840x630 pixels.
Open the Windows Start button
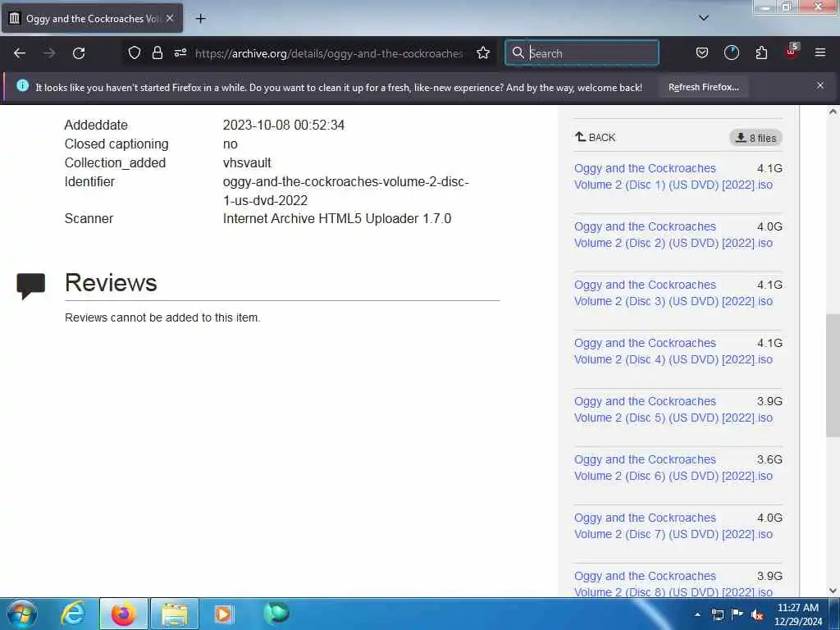pyautogui.click(x=22, y=614)
